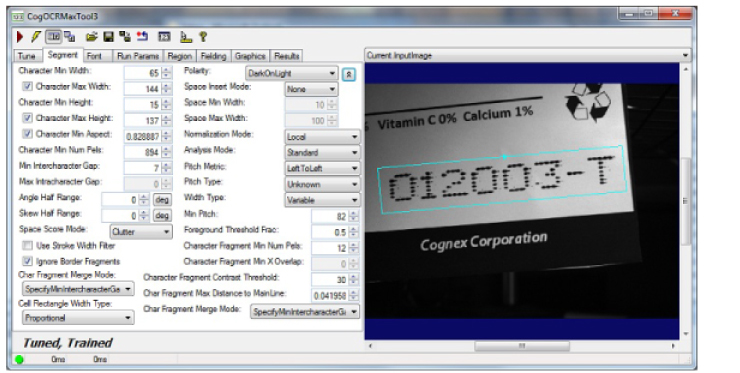Open Pitch Type Unknown dropdown
The width and height of the screenshot is (740, 373).
(322, 185)
